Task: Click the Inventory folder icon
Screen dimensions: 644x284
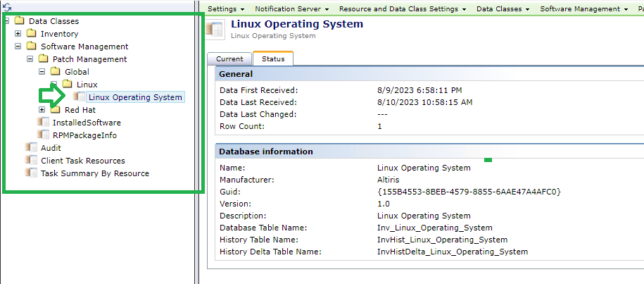Action: (x=31, y=34)
